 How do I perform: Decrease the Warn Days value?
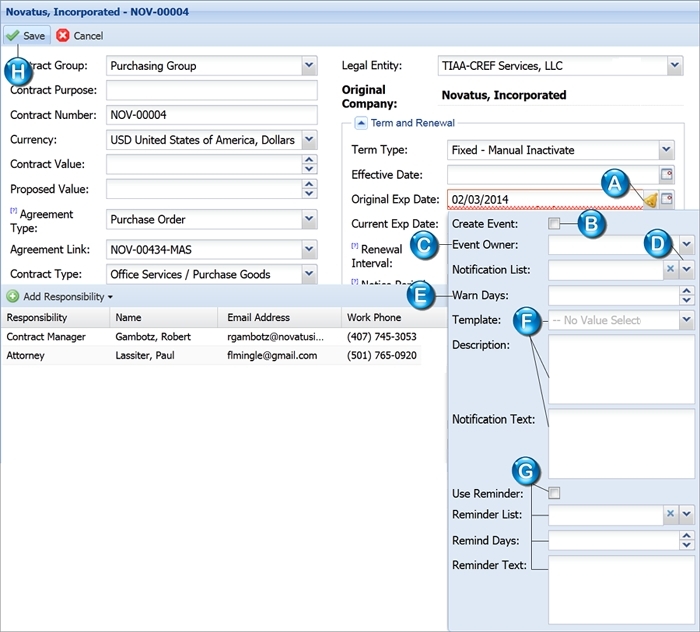click(x=686, y=300)
